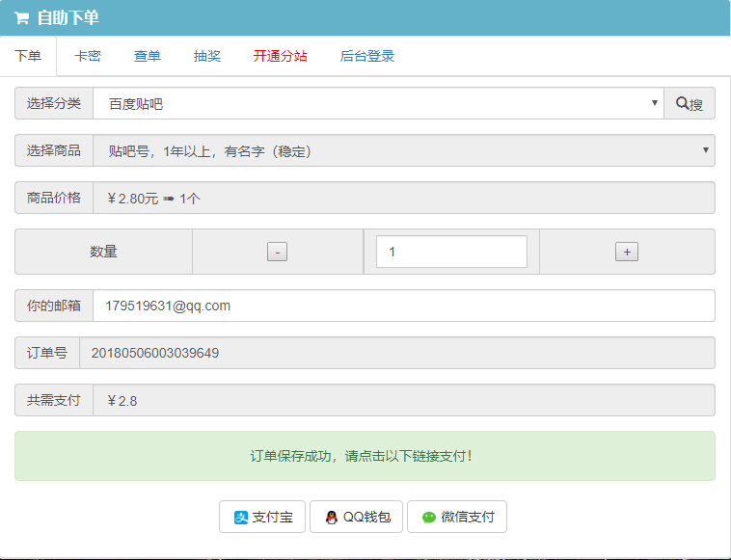This screenshot has height=560, width=731.
Task: Click the order number 20180506003039649
Action: tap(155, 353)
